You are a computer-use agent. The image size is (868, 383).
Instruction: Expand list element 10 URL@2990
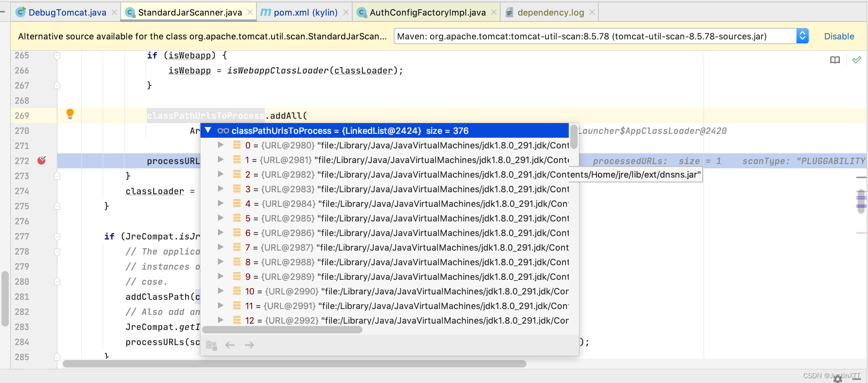[x=220, y=291]
